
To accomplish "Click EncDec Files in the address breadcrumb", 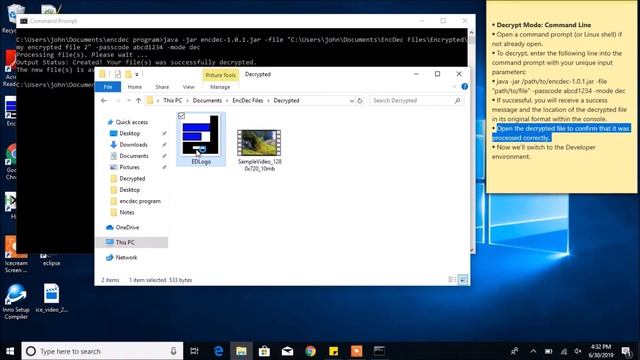I will 248,100.
